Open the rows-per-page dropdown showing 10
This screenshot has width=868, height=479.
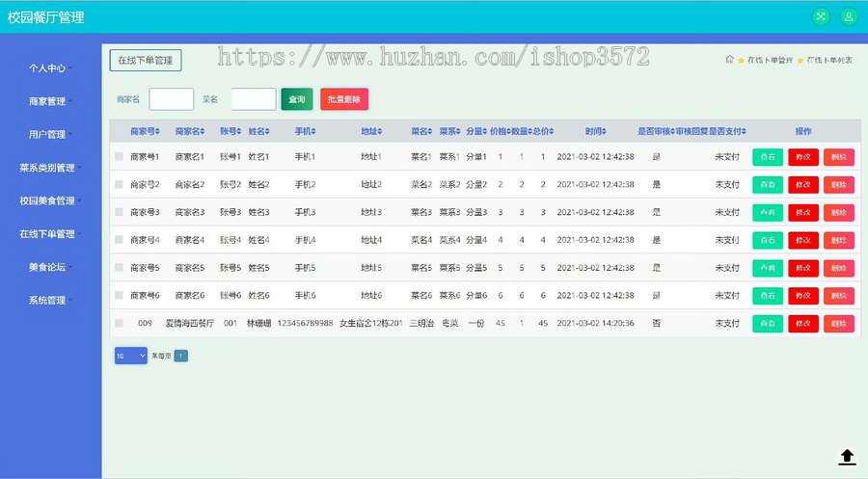[130, 356]
